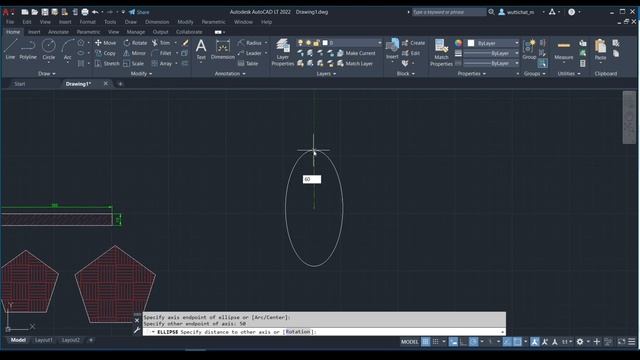Click the layer 0 color swatch
The height and width of the screenshot is (360, 640).
(325, 43)
